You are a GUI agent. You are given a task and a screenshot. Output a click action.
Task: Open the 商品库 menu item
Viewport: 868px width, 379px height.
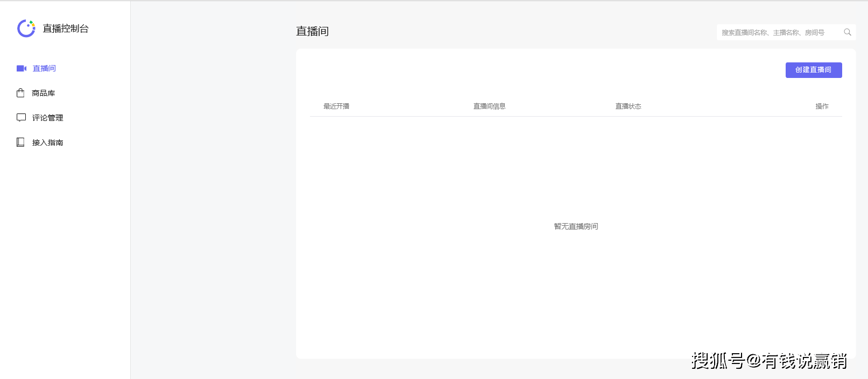coord(43,93)
